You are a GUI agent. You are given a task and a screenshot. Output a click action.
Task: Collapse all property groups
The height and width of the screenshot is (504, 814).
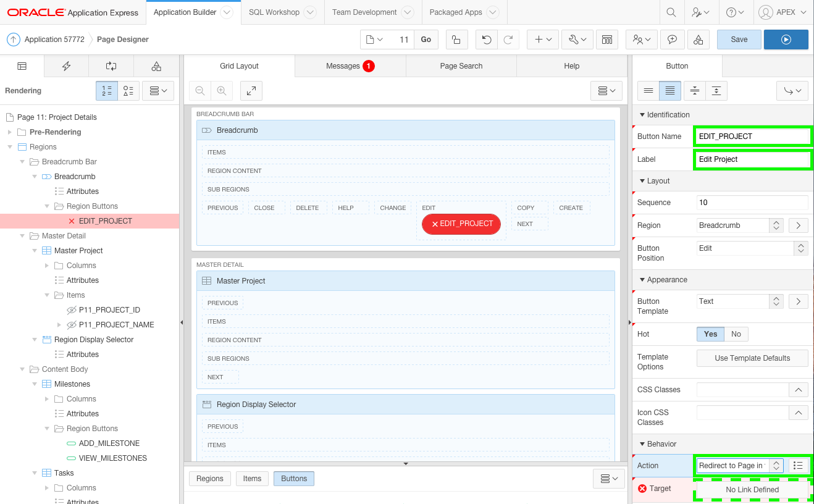695,91
